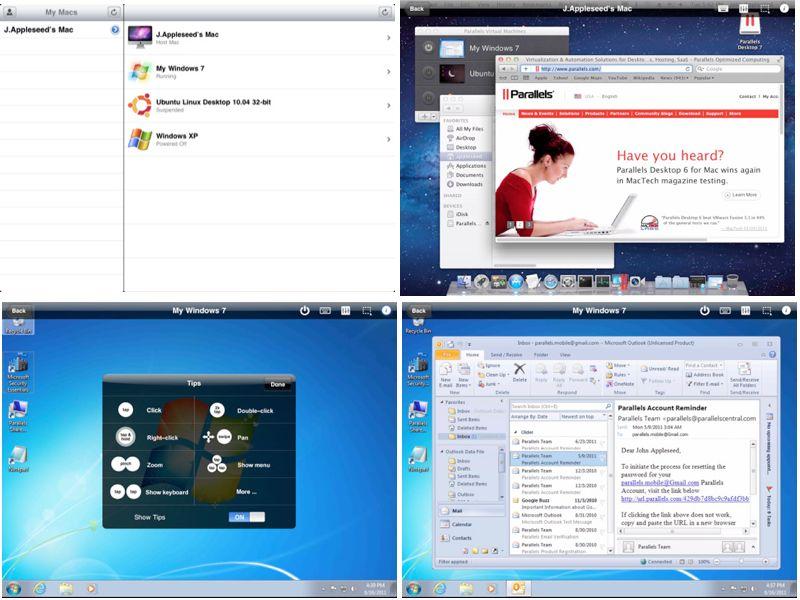Tap the Windows XP machine icon
Screen dimensions: 800x600
point(140,139)
